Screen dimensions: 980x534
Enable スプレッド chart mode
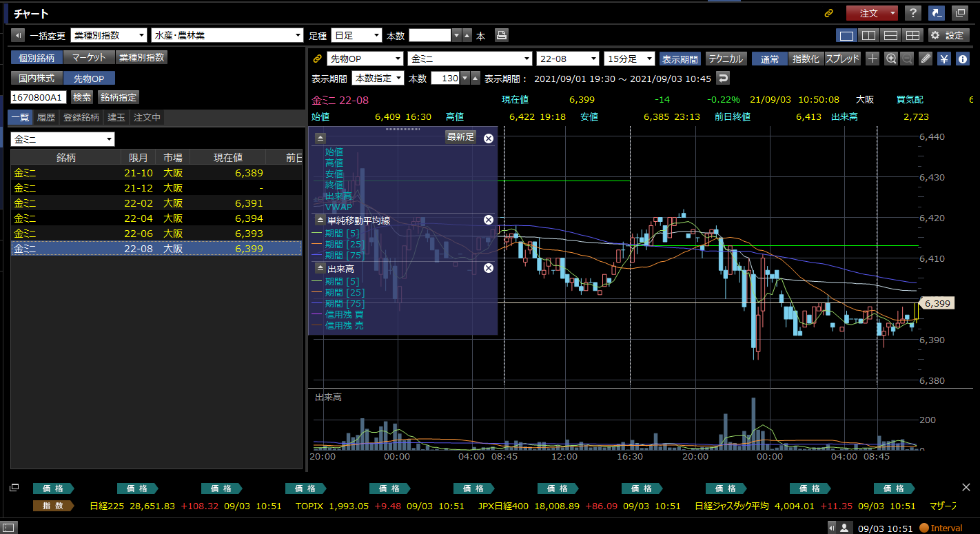[842, 59]
